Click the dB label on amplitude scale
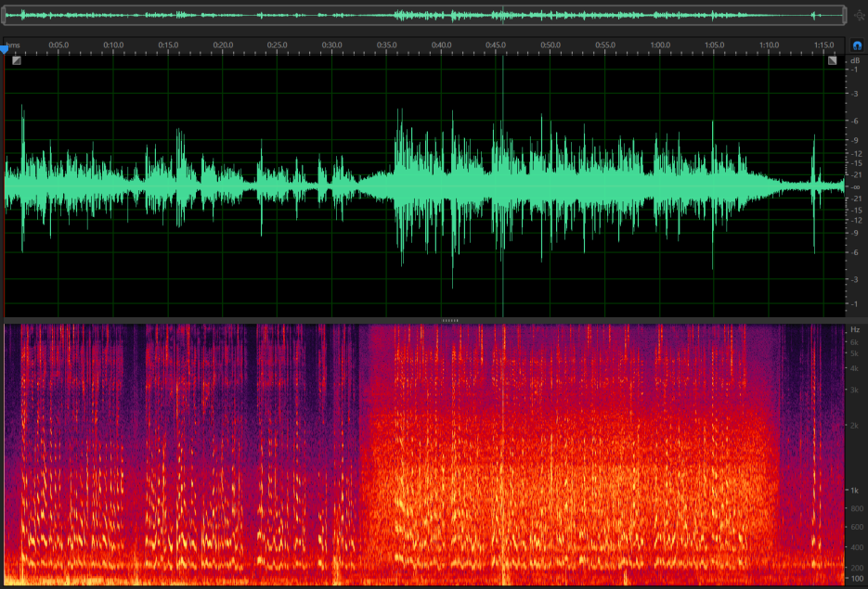 [x=854, y=59]
